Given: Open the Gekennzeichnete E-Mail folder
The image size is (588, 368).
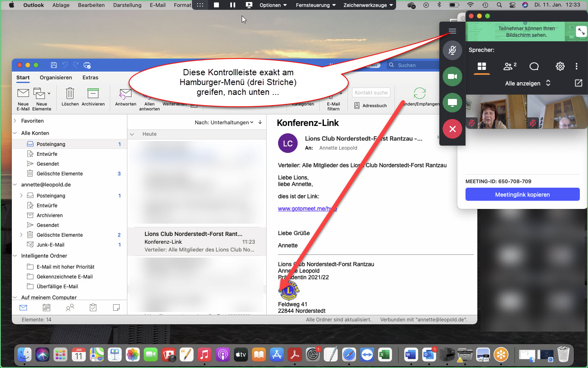Looking at the screenshot, I should click(69, 276).
